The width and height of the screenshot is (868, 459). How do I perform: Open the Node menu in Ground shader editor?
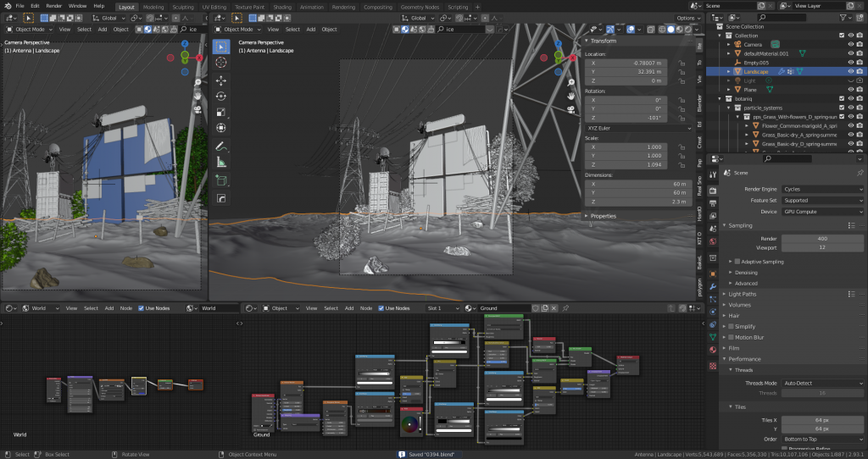[x=366, y=308]
